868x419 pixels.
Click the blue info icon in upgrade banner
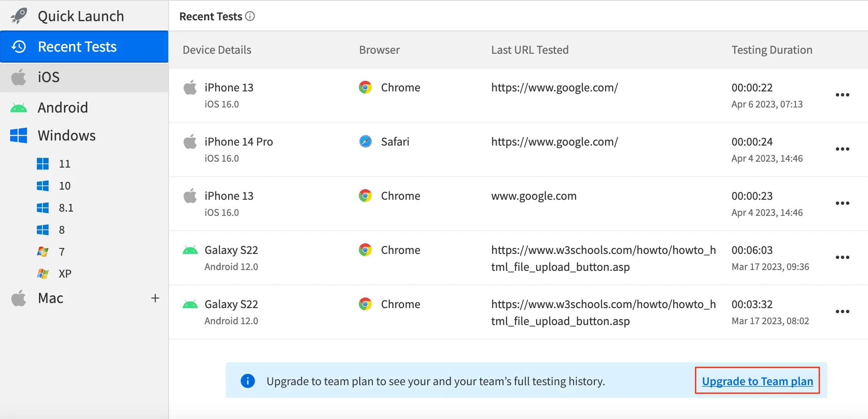248,381
